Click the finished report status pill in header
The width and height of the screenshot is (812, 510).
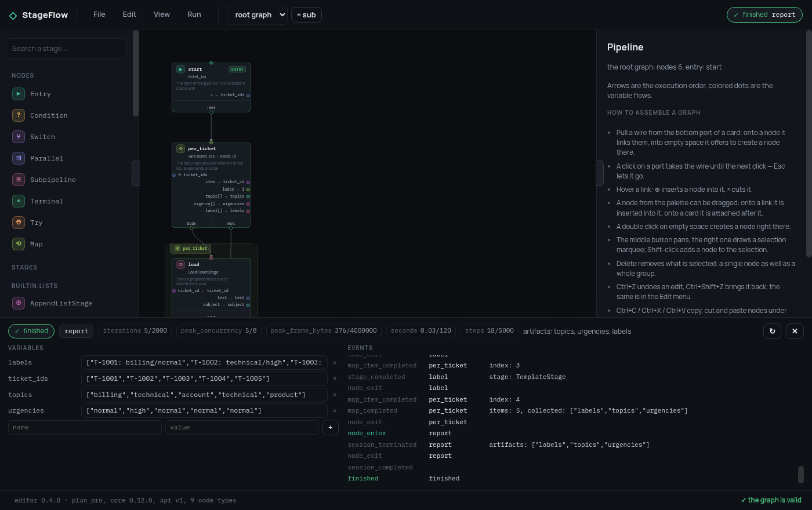764,14
